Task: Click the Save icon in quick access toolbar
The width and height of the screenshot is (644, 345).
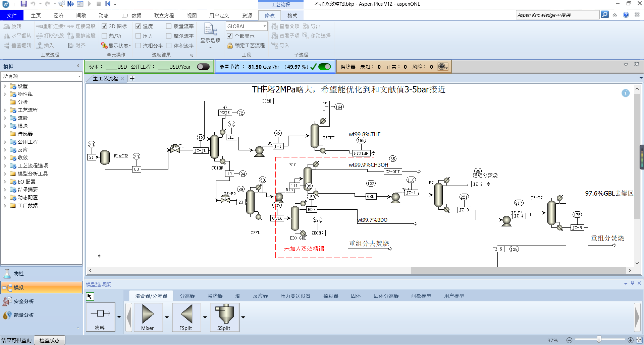Action: pos(23,4)
